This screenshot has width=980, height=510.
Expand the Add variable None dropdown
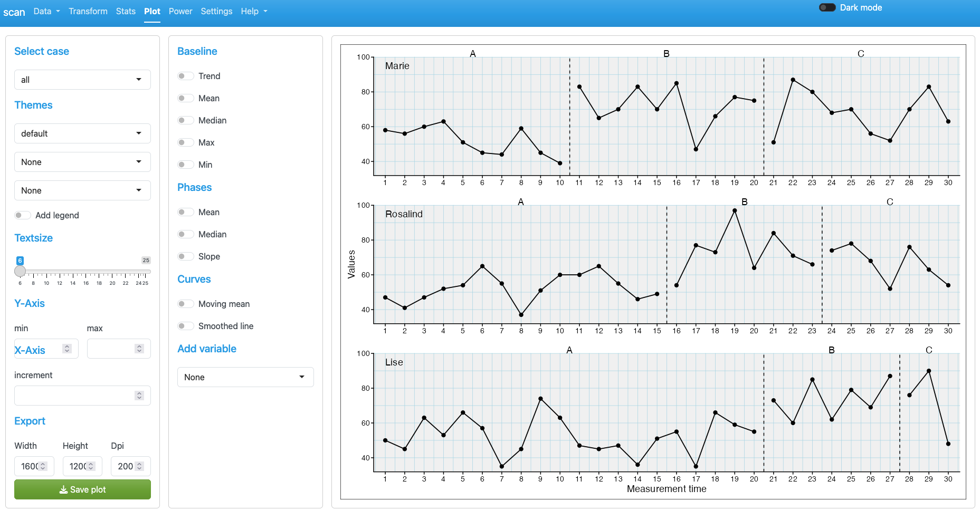[245, 377]
